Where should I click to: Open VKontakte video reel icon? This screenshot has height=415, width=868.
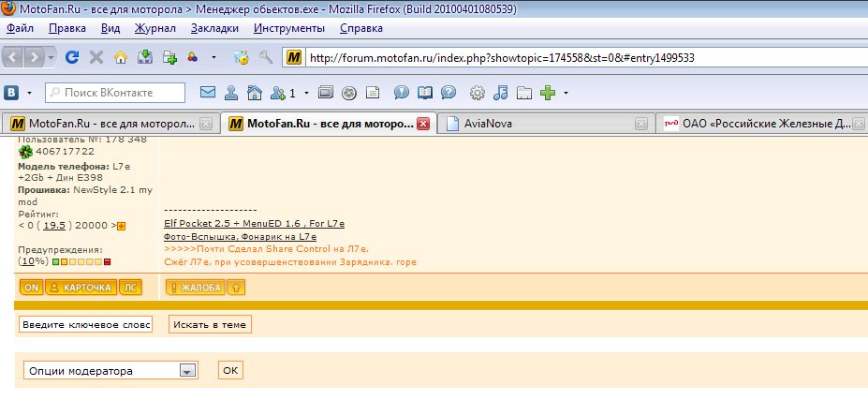click(348, 93)
